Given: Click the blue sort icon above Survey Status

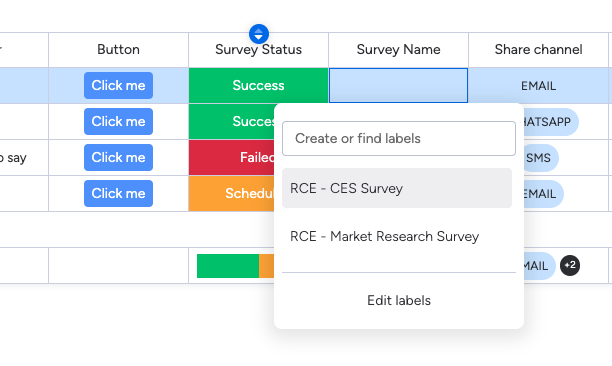Looking at the screenshot, I should [259, 34].
